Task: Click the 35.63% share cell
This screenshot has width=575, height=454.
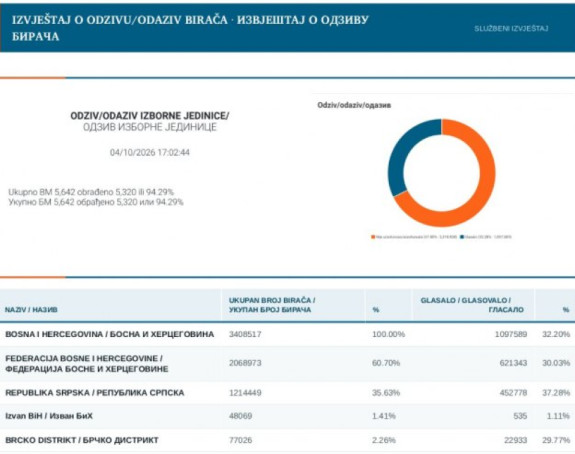Action: (386, 393)
